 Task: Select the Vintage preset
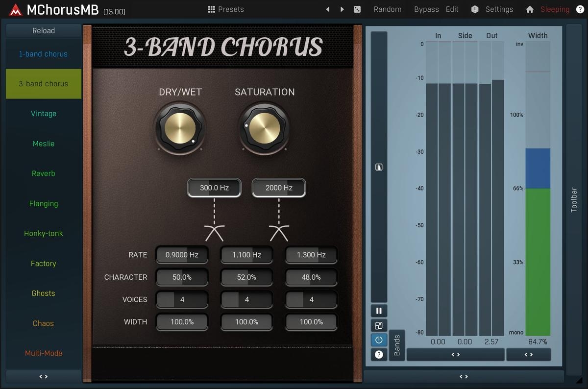[x=44, y=114]
